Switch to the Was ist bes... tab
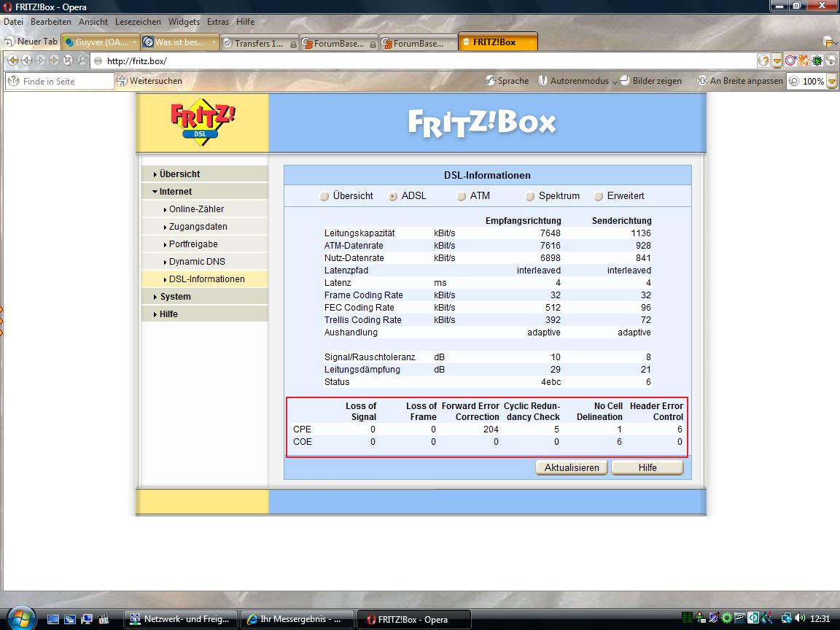840x630 pixels. (x=179, y=42)
